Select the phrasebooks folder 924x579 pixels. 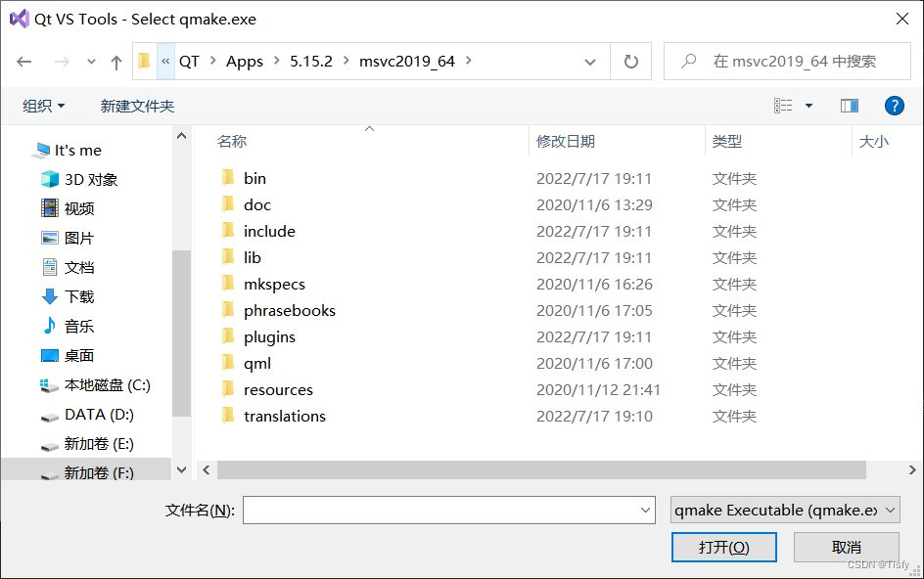coord(290,310)
